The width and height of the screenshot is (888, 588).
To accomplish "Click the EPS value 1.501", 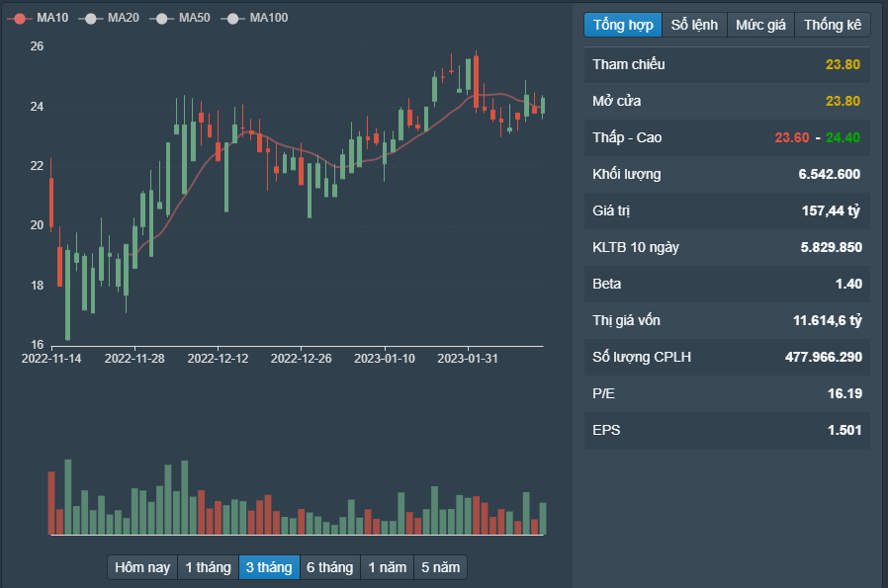I will (x=844, y=430).
